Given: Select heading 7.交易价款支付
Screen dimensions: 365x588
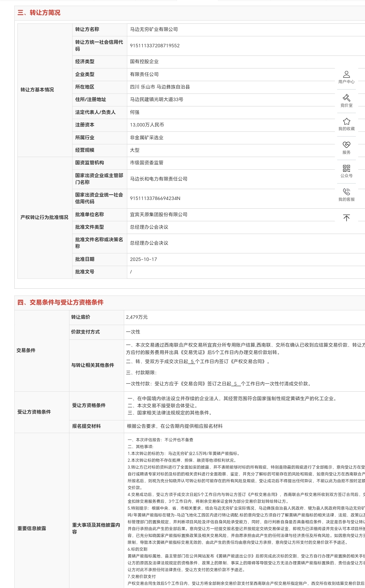Looking at the screenshot, I should [x=142, y=577].
